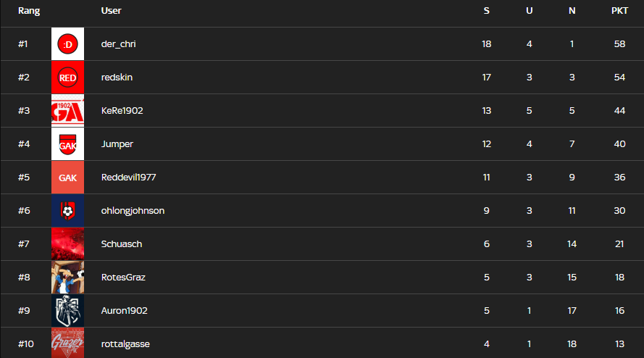Click the PKT column header
This screenshot has width=644, height=358.
619,11
